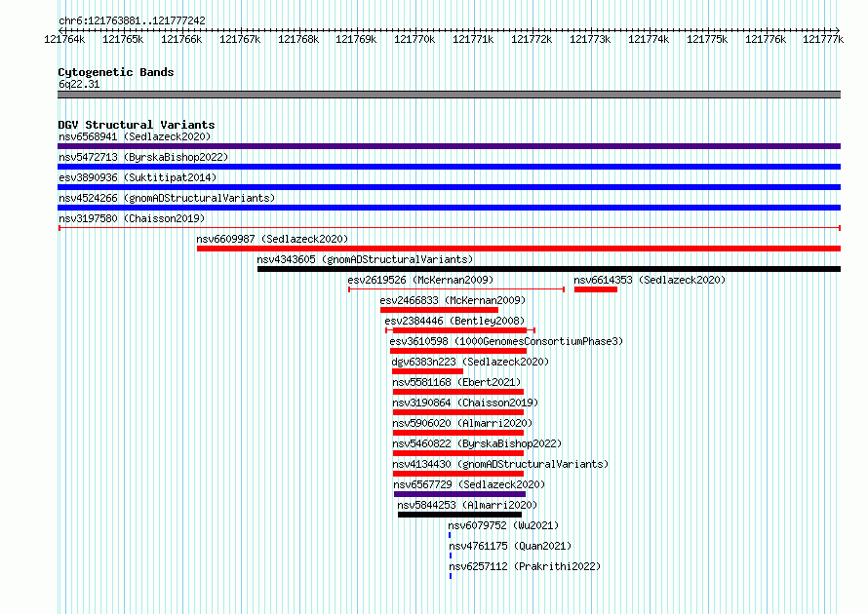The image size is (868, 614).
Task: Open esv2619526 (McKernan2009) label
Action: point(420,280)
